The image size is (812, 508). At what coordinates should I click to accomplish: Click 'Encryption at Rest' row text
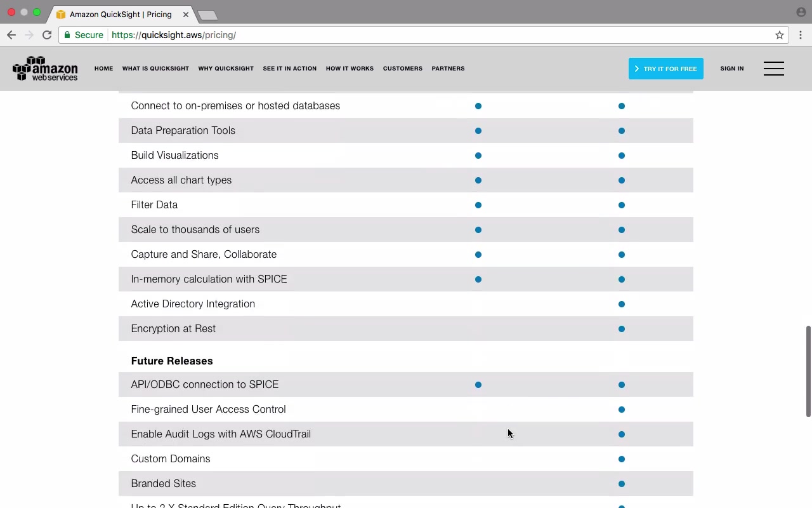tap(173, 328)
